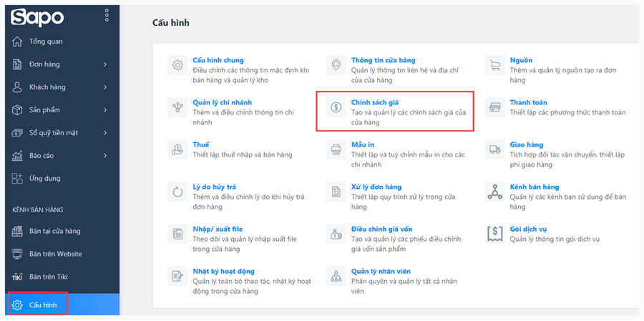Open Bán trên Tiki channel

(49, 277)
